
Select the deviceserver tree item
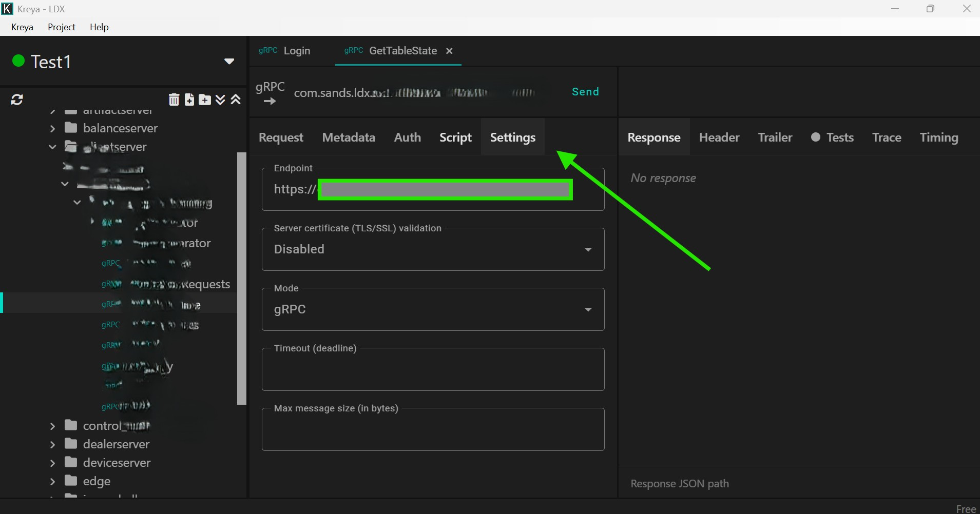point(117,463)
